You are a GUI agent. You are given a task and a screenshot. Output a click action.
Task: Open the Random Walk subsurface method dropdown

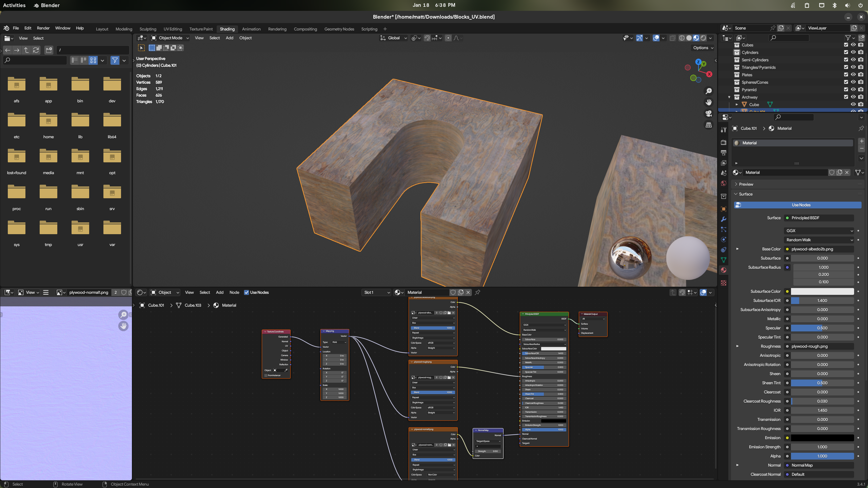(x=819, y=240)
